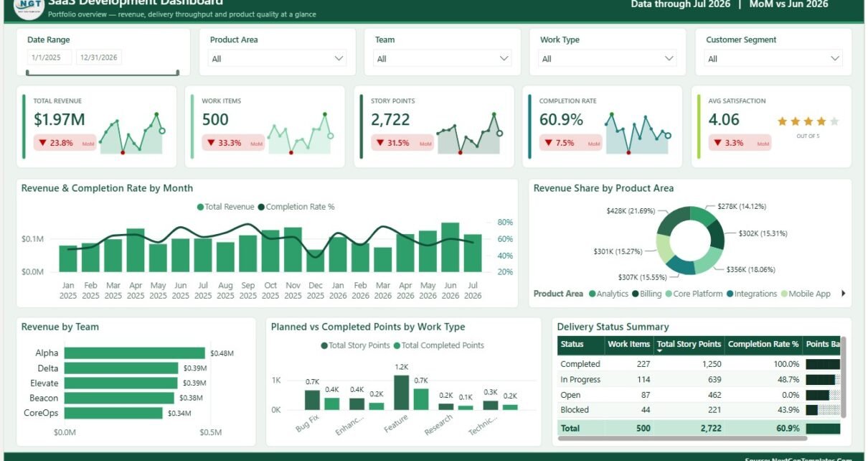Select the Alpha team revenue bar
868x461 pixels.
pyautogui.click(x=135, y=353)
